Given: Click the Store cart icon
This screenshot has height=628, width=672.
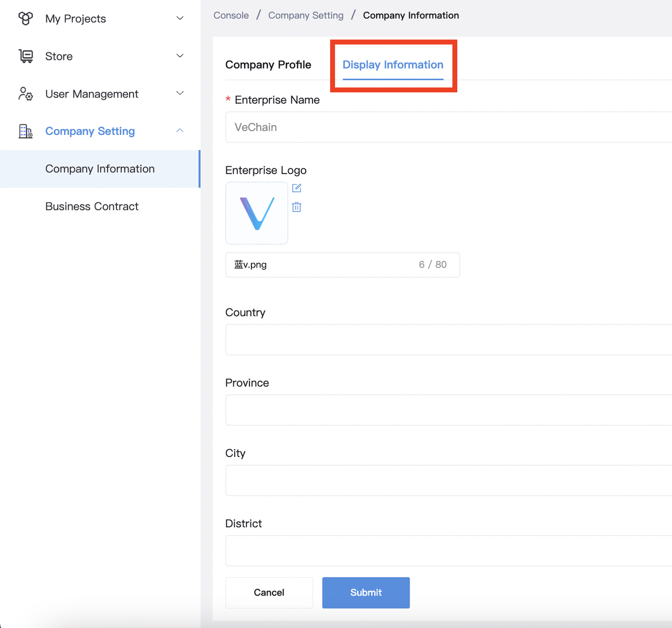Looking at the screenshot, I should (25, 56).
